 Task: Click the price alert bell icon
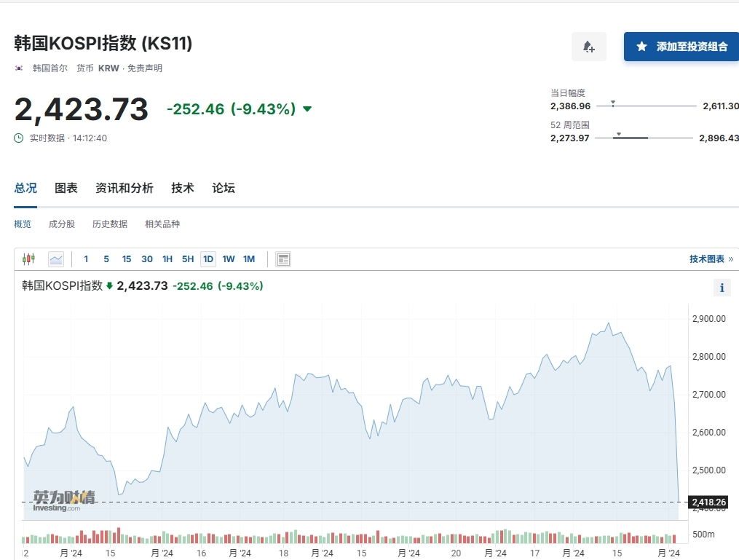588,47
